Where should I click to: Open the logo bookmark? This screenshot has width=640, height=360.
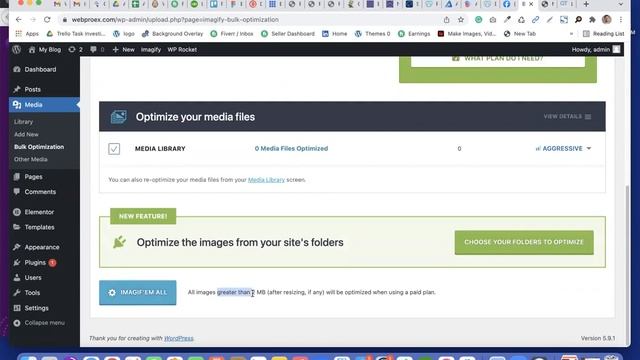124,34
